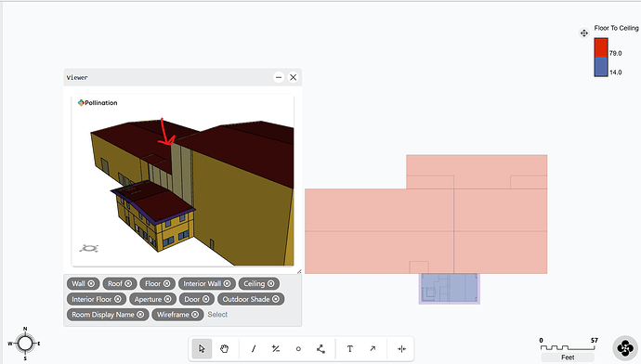Image resolution: width=641 pixels, height=364 pixels.
Task: Activate the hand pan tool
Action: (224, 348)
